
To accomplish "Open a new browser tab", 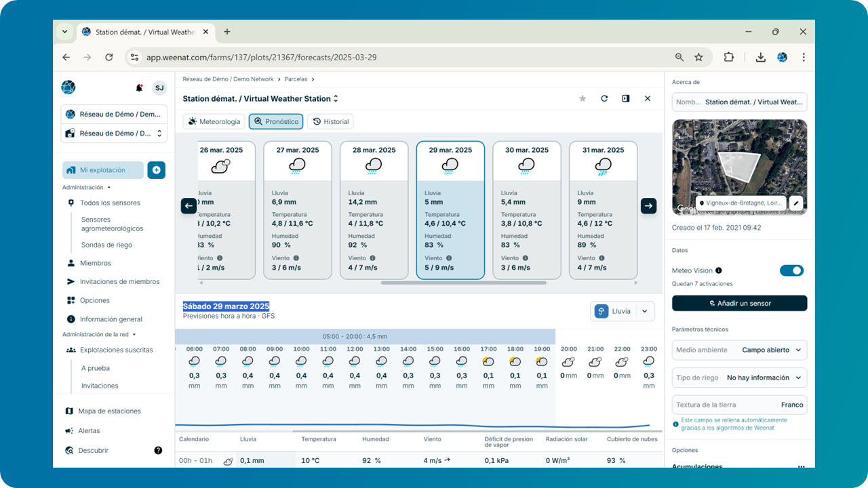I will (x=227, y=32).
